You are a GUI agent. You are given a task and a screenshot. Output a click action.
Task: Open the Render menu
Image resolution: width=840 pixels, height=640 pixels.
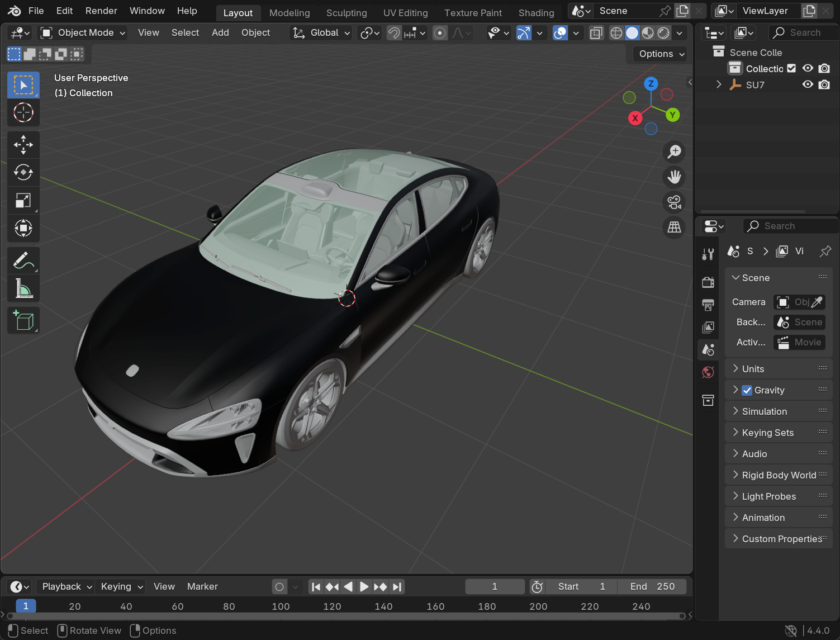101,11
